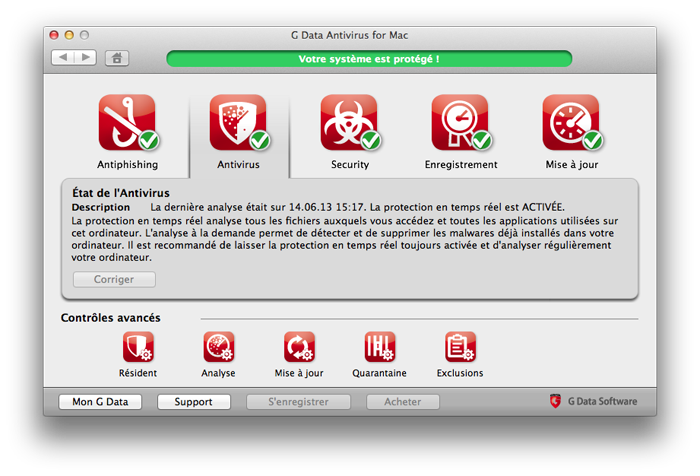Open Analyse advanced control
This screenshot has width=700, height=476.
(218, 347)
